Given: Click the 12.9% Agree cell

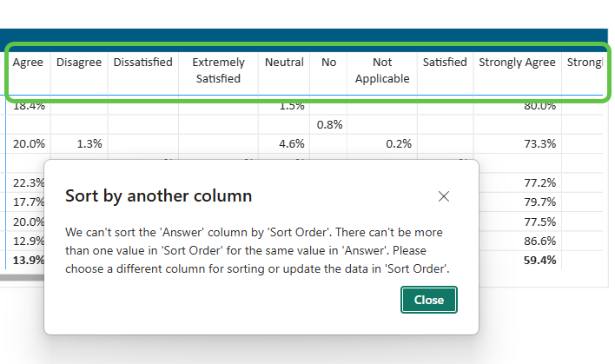Looking at the screenshot, I should pos(29,242).
